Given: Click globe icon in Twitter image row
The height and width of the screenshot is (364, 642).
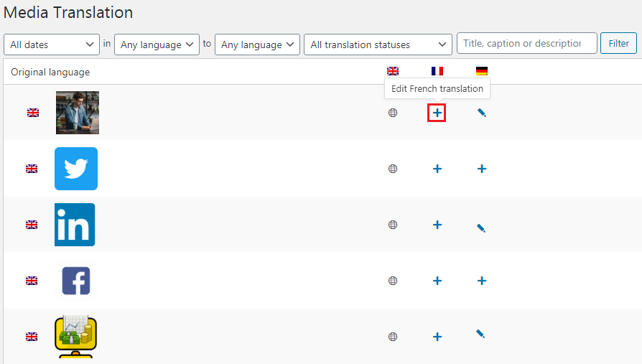Looking at the screenshot, I should [392, 169].
